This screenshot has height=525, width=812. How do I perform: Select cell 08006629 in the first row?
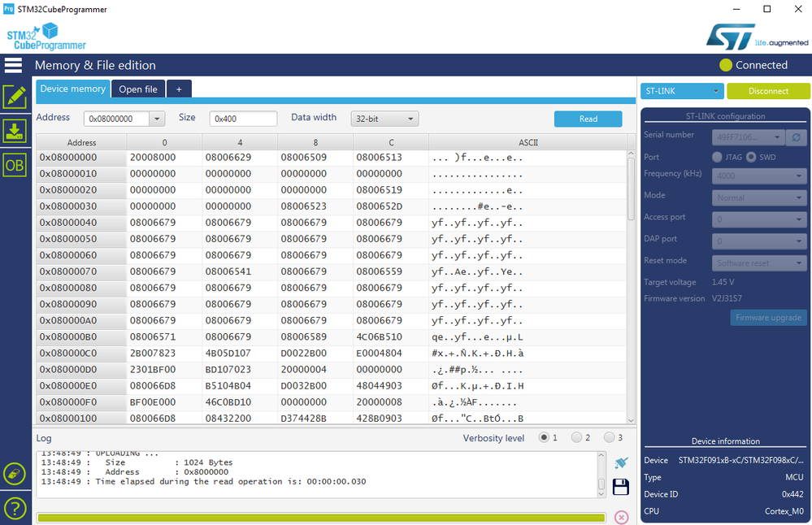point(240,158)
